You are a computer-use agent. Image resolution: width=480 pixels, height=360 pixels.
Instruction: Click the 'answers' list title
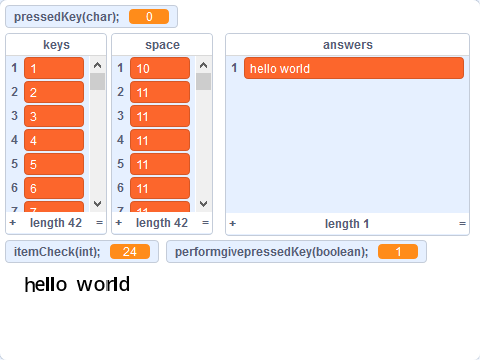click(x=348, y=45)
